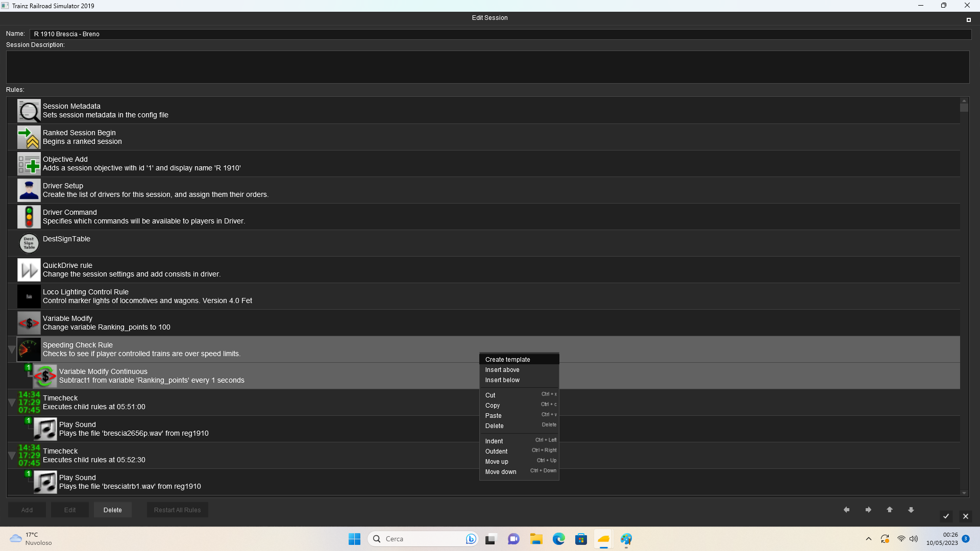Image resolution: width=980 pixels, height=551 pixels.
Task: Click the scrollbar down arrow
Action: pos(964,493)
